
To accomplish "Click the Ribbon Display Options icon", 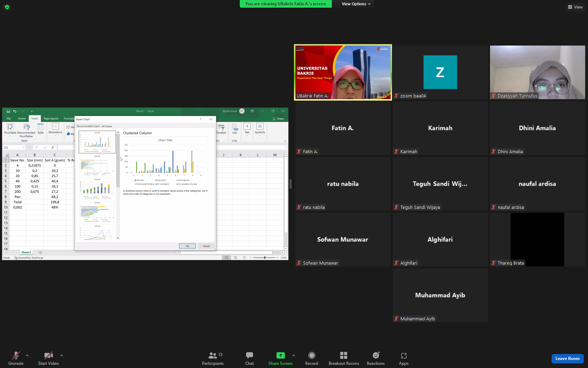I will (x=252, y=111).
